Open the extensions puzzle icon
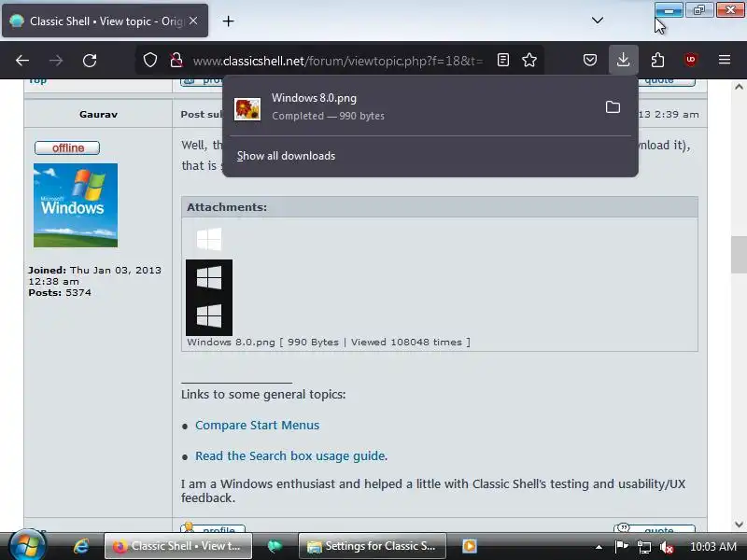This screenshot has height=560, width=747. click(x=657, y=60)
